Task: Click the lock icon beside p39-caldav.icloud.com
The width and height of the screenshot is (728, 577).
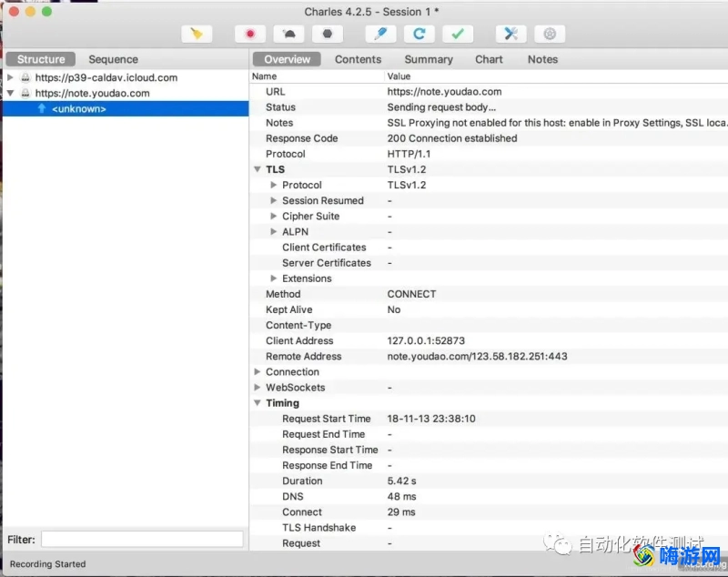Action: 25,77
